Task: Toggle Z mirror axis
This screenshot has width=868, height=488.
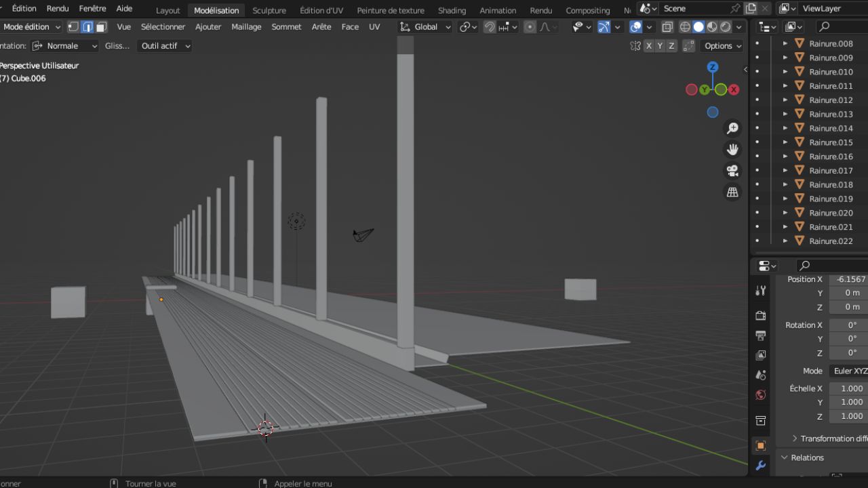Action: [671, 46]
